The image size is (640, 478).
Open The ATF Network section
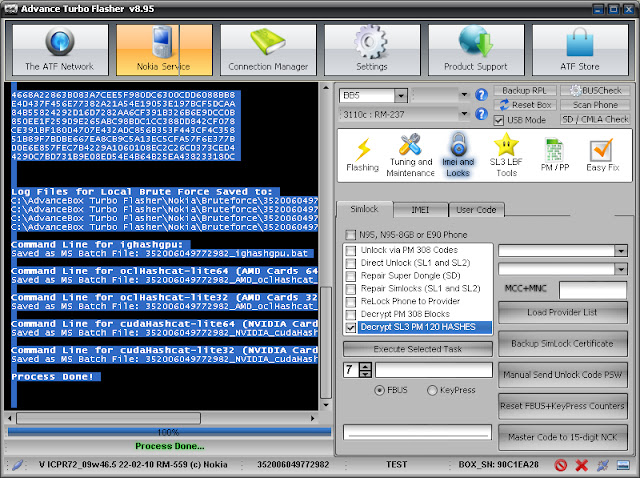(x=60, y=50)
